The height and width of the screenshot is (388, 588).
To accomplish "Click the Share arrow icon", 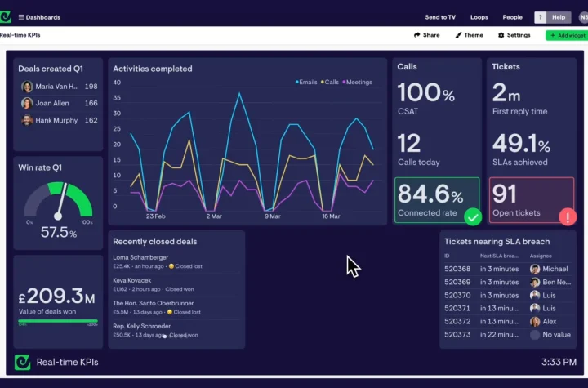I will point(416,35).
